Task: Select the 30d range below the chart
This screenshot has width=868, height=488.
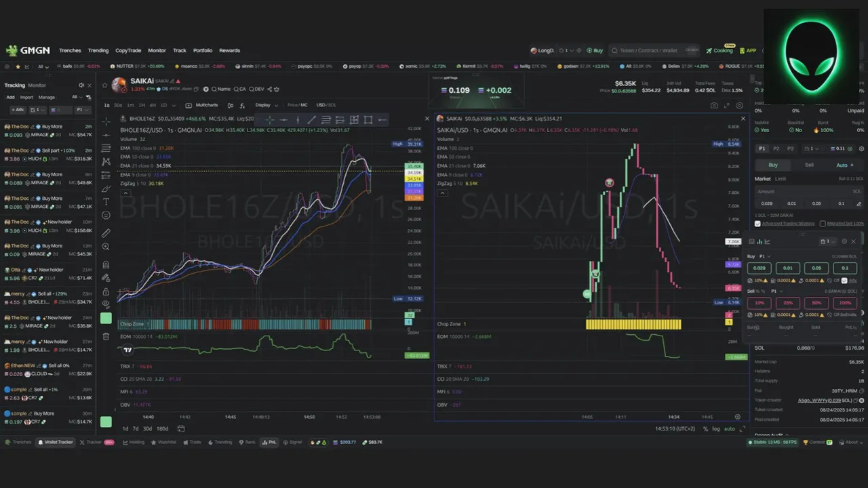Action: [x=147, y=428]
